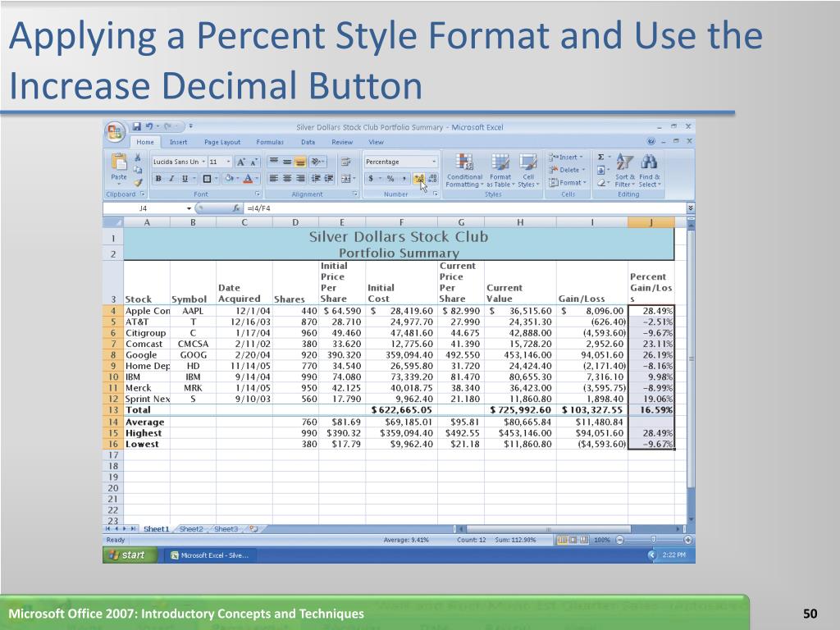Open Format as Table dropdown
Screen dimensions: 840x630
[x=500, y=171]
